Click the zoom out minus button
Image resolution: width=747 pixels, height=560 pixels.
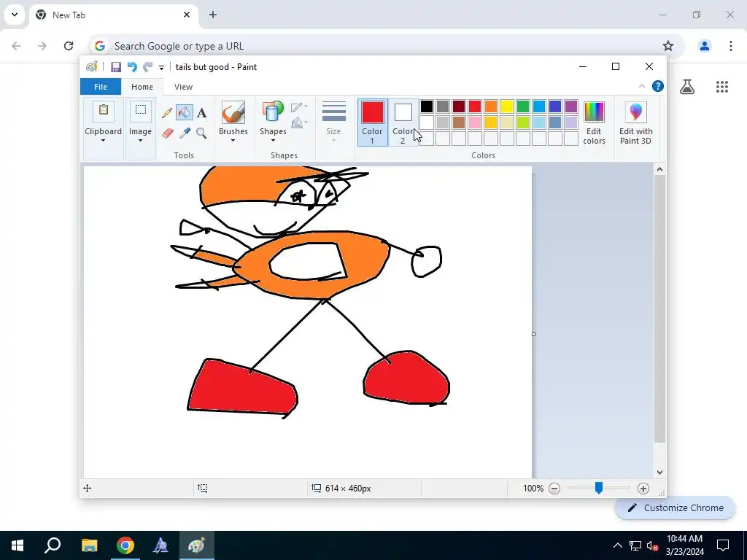pos(554,488)
